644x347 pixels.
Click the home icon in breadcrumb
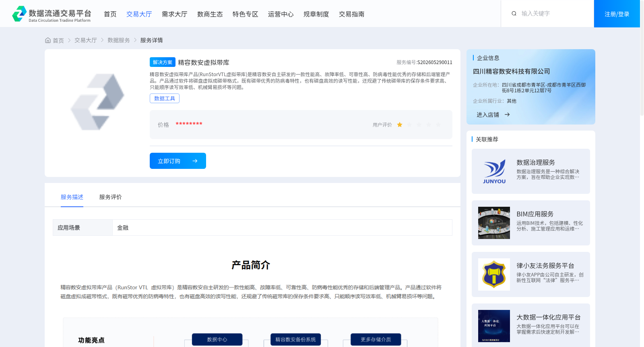[48, 40]
